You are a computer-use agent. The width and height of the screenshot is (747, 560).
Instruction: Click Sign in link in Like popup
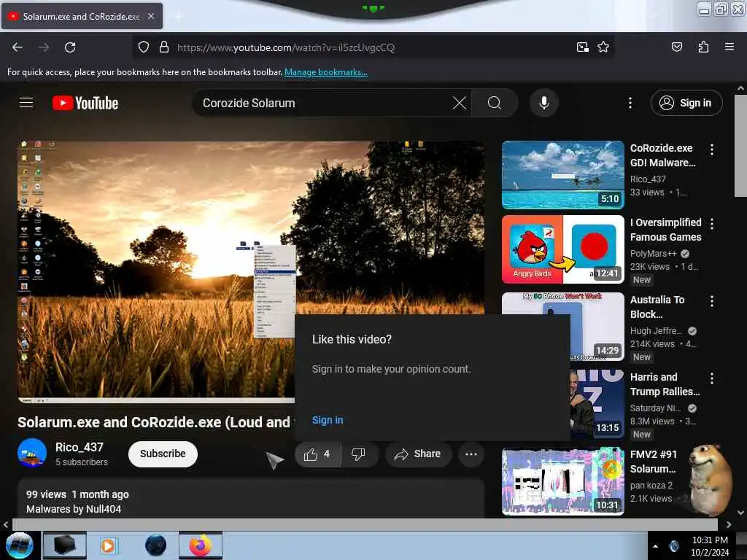[328, 420]
